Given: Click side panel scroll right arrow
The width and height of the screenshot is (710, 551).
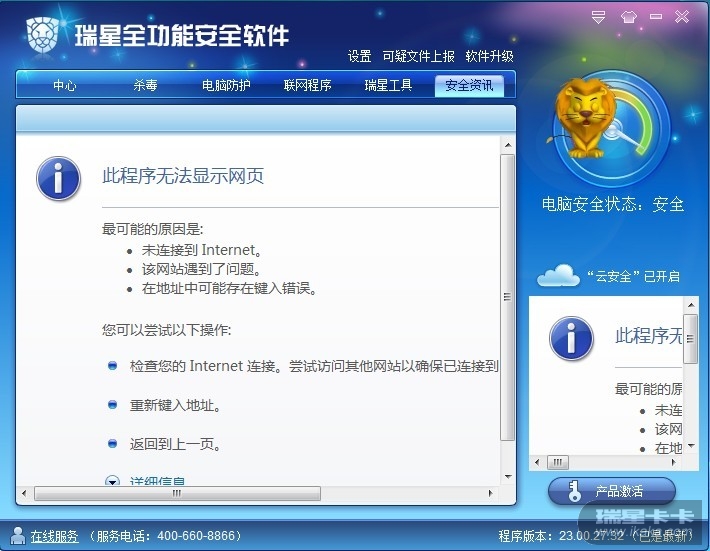Looking at the screenshot, I should [x=673, y=462].
